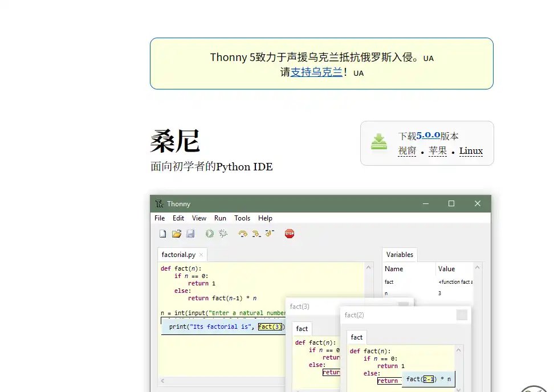
Task: Open the Edit menu
Action: (178, 218)
